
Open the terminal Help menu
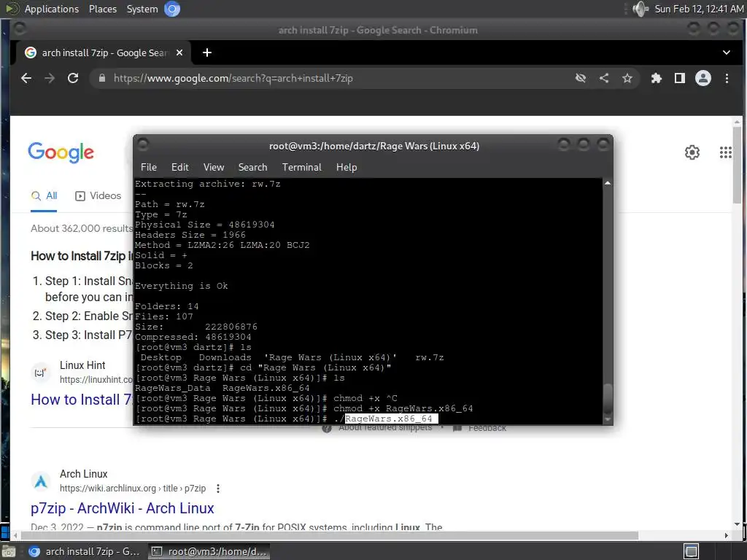tap(347, 167)
